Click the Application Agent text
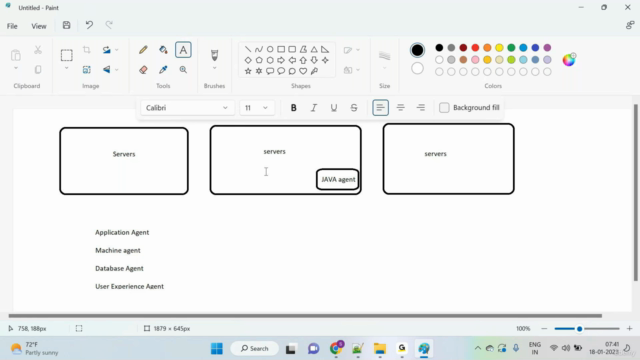This screenshot has width=640, height=360. point(122,232)
